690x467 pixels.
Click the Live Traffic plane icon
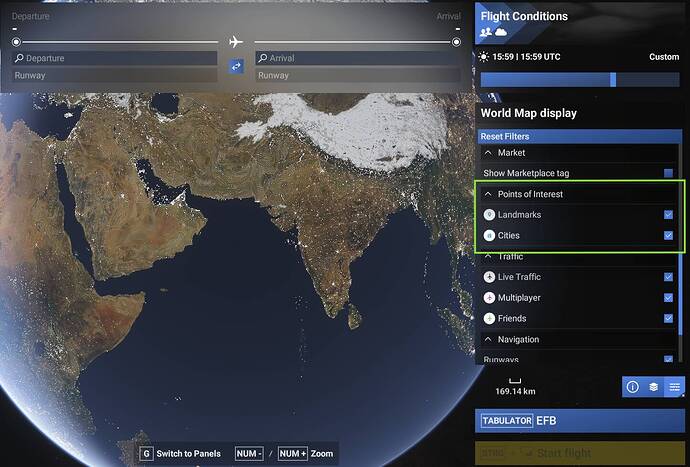489,277
